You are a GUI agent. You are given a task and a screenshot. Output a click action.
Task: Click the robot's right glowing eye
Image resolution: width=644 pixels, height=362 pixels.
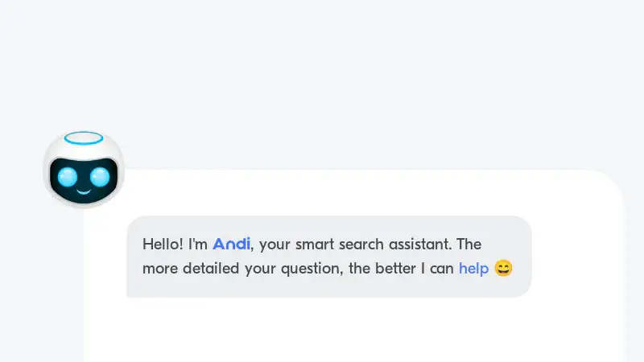point(100,177)
